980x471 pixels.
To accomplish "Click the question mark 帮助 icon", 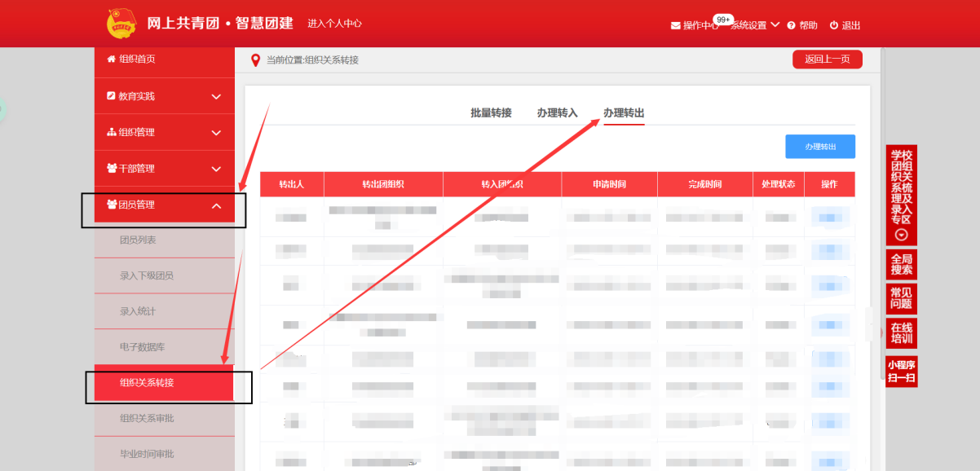I will (791, 25).
